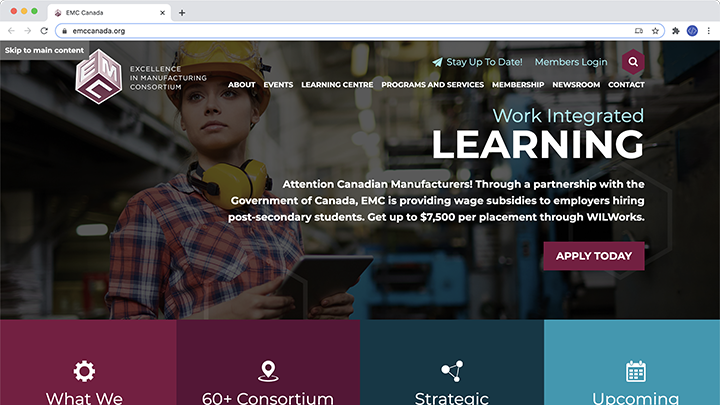Bookmark the page with the star icon
720x405 pixels.
click(x=655, y=31)
